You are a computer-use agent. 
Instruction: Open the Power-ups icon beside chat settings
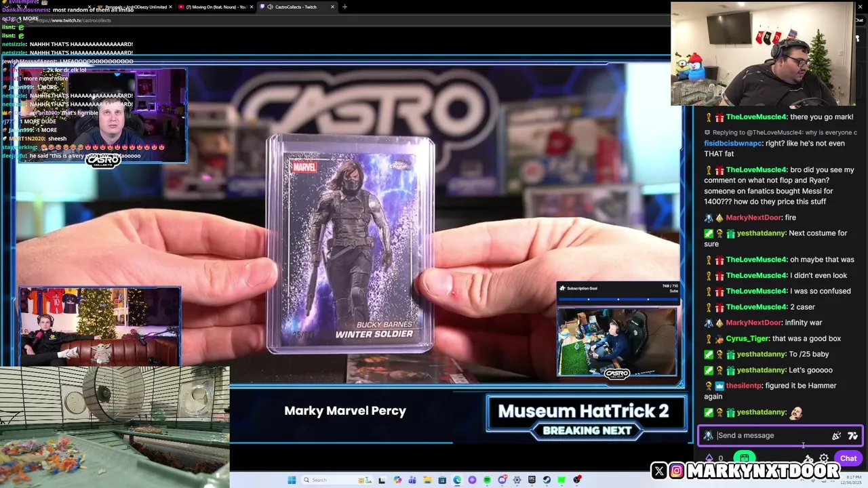[x=808, y=458]
